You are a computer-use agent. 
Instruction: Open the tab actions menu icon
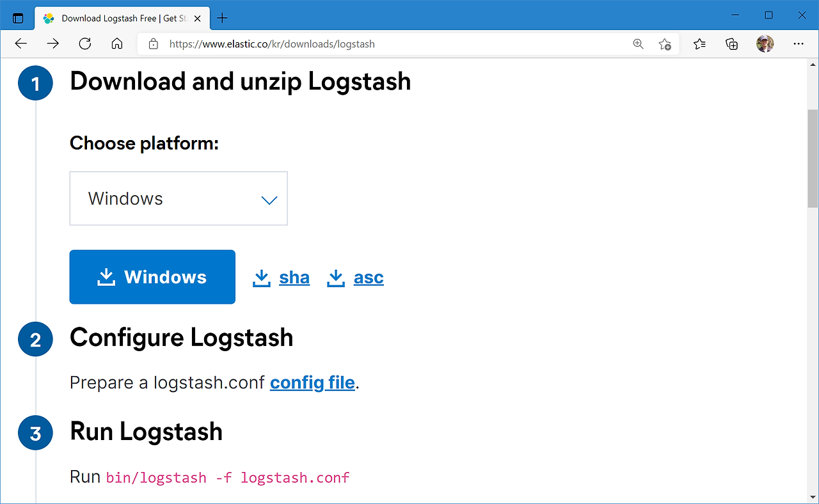click(18, 18)
